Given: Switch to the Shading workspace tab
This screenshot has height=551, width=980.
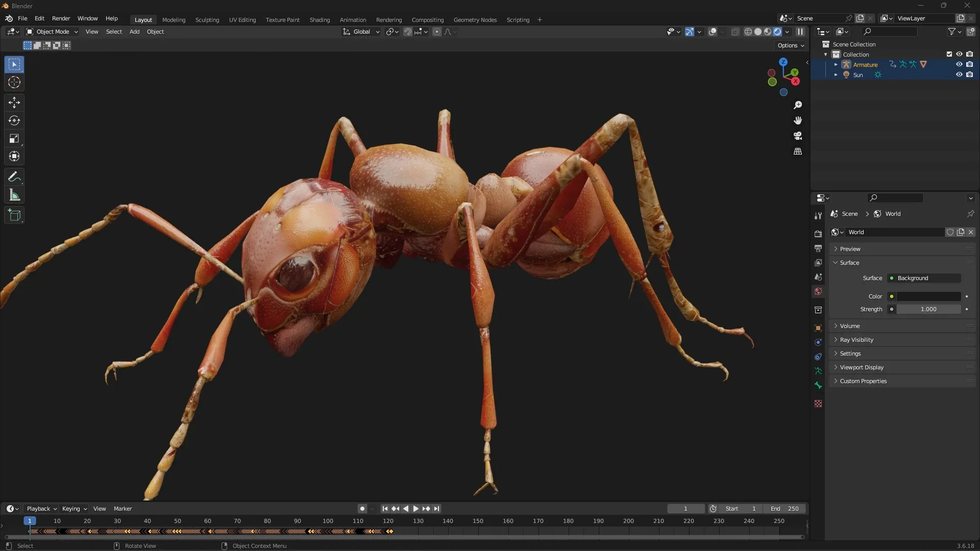Looking at the screenshot, I should click(320, 19).
